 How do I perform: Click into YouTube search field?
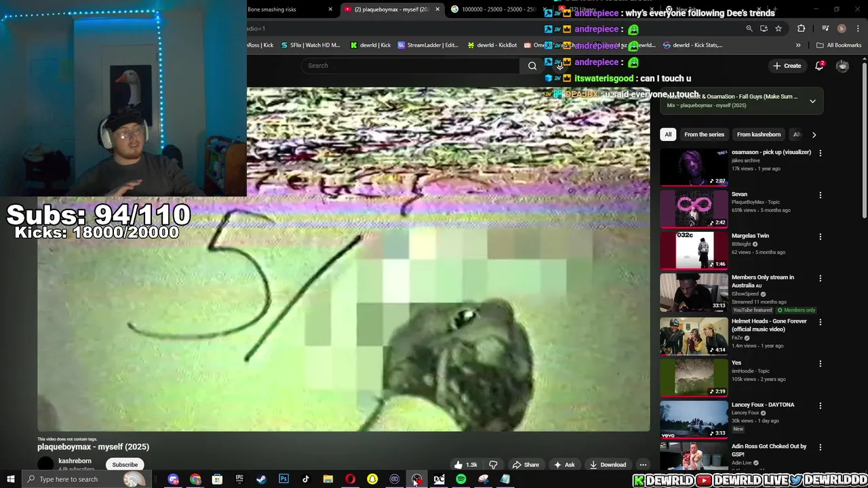click(410, 66)
